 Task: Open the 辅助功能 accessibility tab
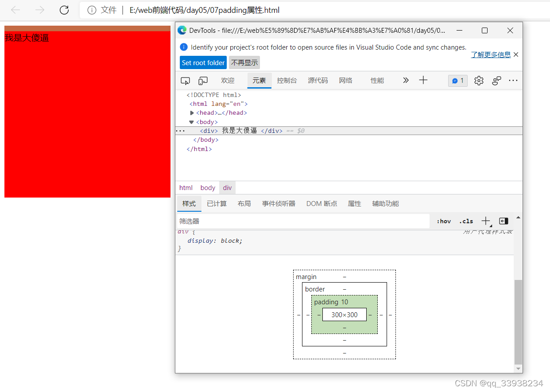(x=385, y=204)
